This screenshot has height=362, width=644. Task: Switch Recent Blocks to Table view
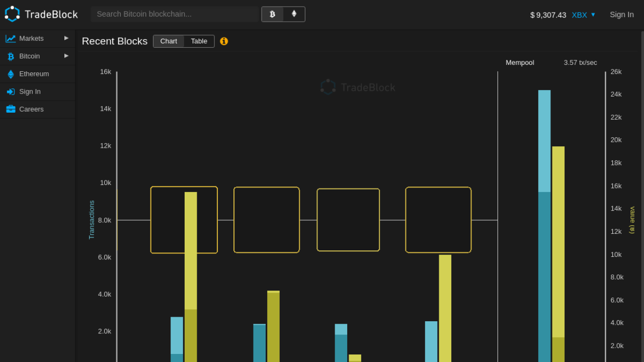click(199, 41)
